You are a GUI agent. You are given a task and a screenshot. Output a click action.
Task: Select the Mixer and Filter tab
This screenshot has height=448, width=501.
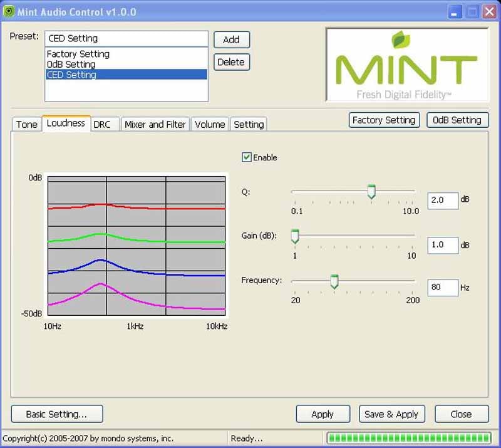(155, 124)
